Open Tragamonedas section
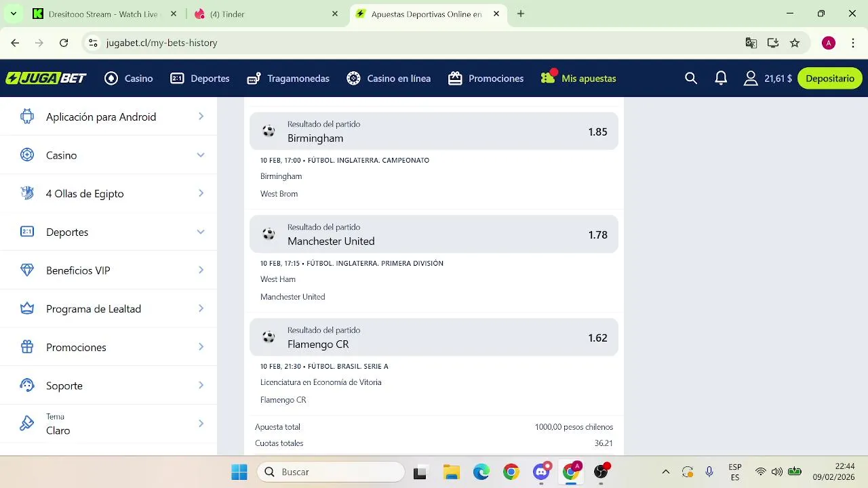The height and width of the screenshot is (488, 868). pos(288,79)
